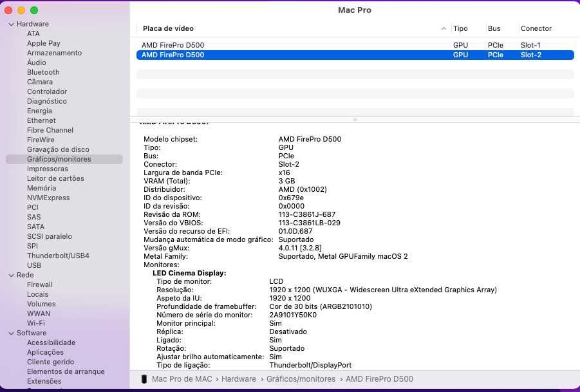
Task: Click Hardware in path bar
Action: pos(239,379)
